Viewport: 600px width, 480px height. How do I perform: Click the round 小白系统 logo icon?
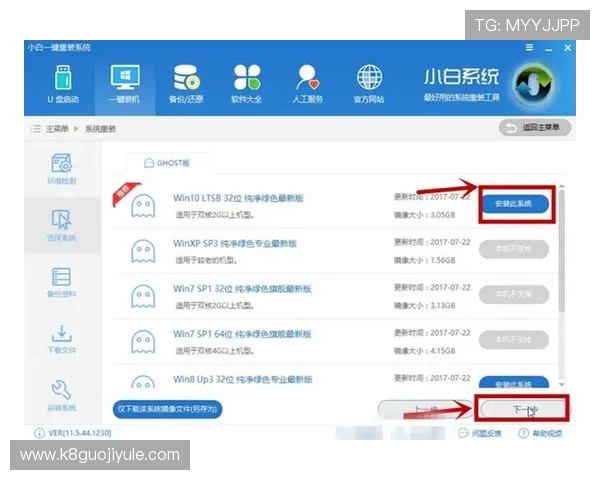534,83
